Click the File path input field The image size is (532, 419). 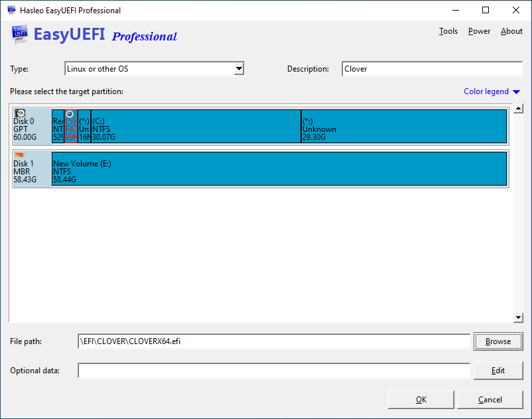274,341
